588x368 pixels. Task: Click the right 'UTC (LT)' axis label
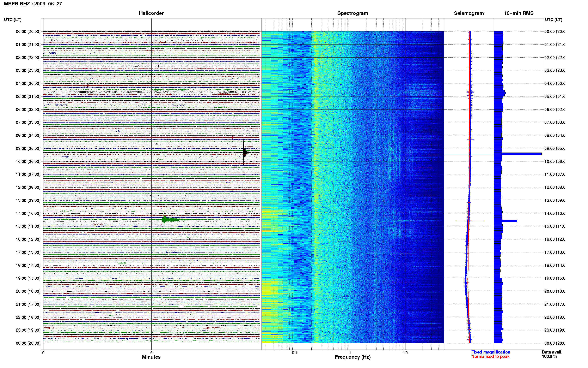[x=553, y=19]
